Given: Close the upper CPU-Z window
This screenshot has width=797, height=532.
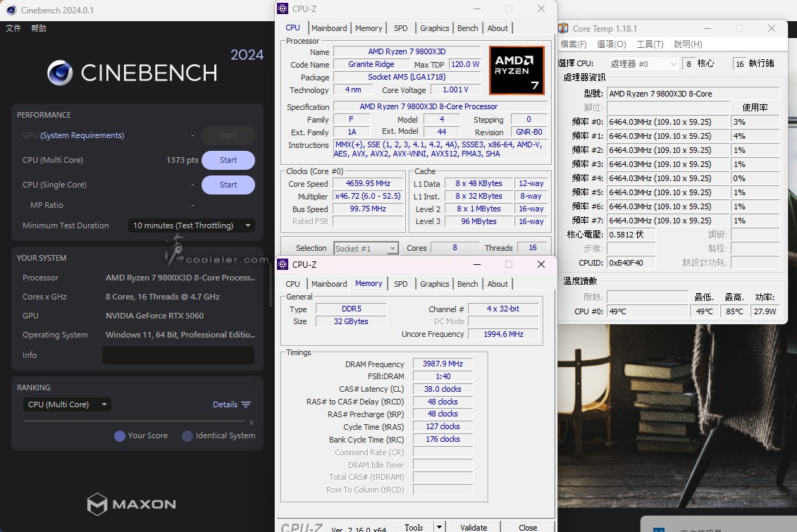Looking at the screenshot, I should [540, 8].
